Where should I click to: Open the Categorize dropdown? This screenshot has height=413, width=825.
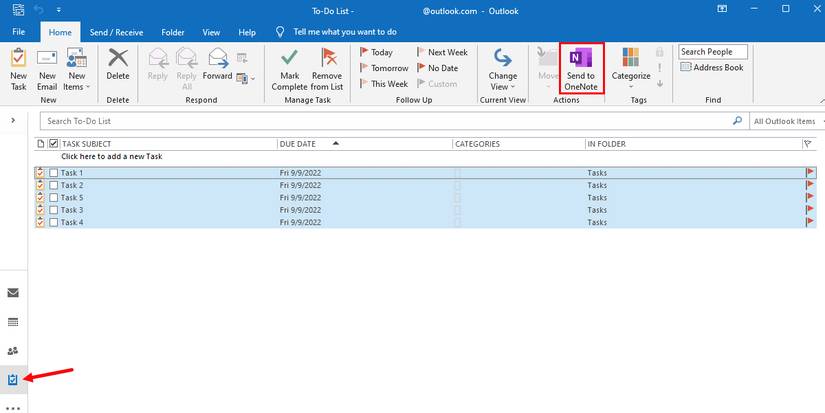631,69
